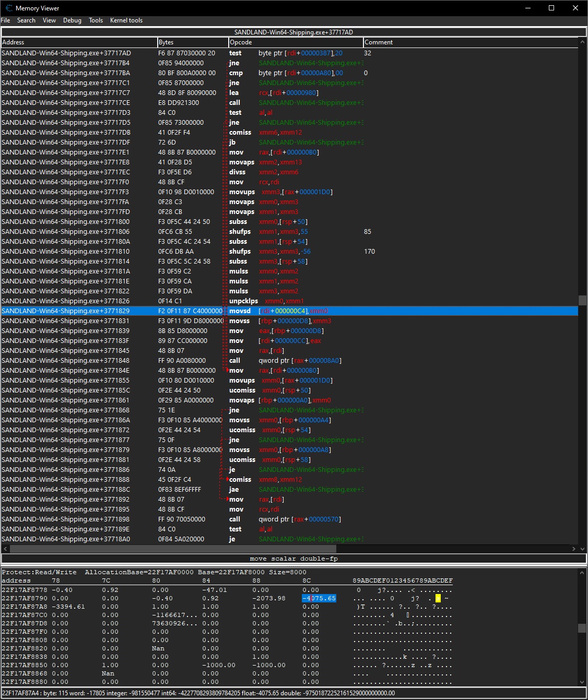The height and width of the screenshot is (700, 588).
Task: Open the View menu
Action: click(49, 20)
